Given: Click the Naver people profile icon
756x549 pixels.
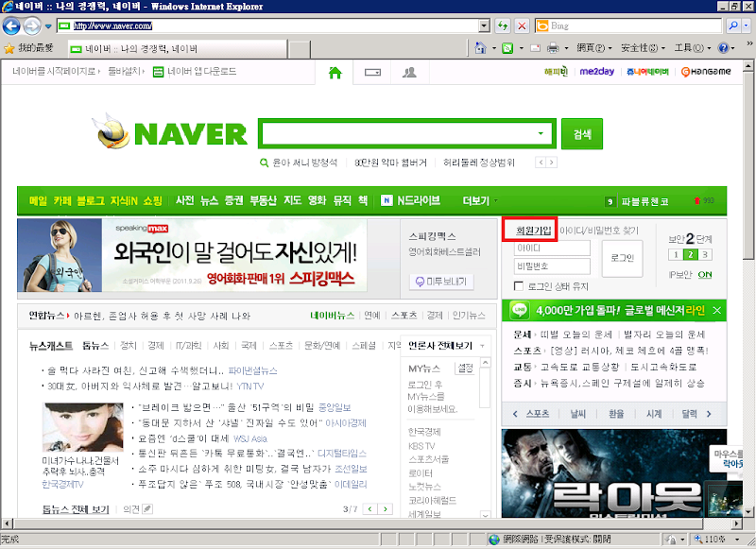Looking at the screenshot, I should tap(409, 73).
